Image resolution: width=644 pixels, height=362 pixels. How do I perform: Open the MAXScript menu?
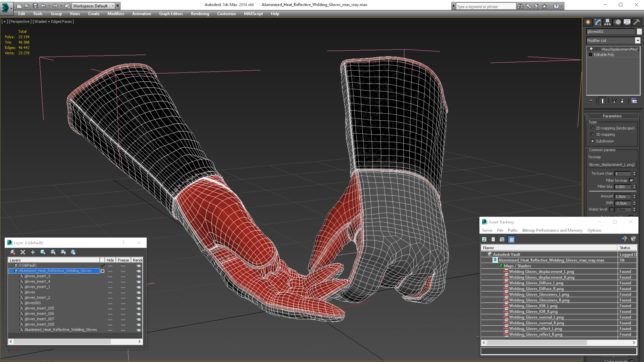pos(253,14)
